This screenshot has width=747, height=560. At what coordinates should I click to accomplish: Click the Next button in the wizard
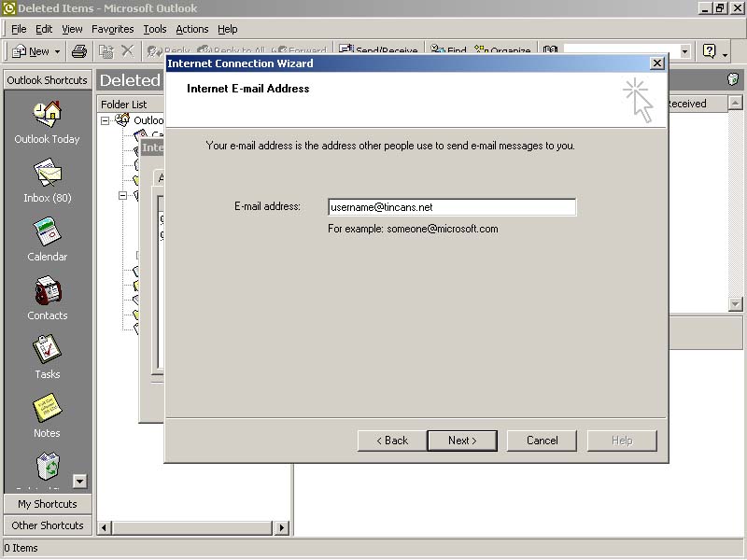pos(462,441)
